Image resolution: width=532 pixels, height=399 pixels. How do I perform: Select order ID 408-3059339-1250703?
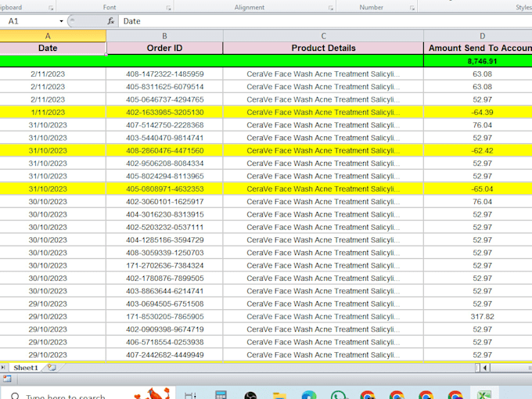pyautogui.click(x=164, y=253)
